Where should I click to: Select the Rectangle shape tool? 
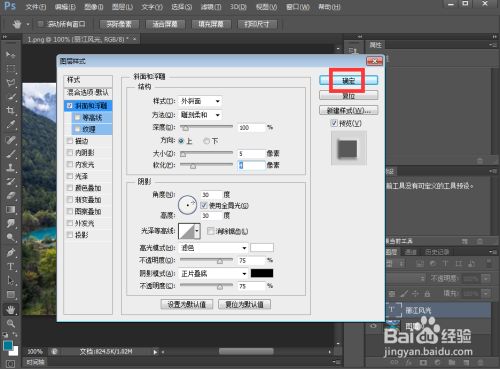[x=10, y=295]
